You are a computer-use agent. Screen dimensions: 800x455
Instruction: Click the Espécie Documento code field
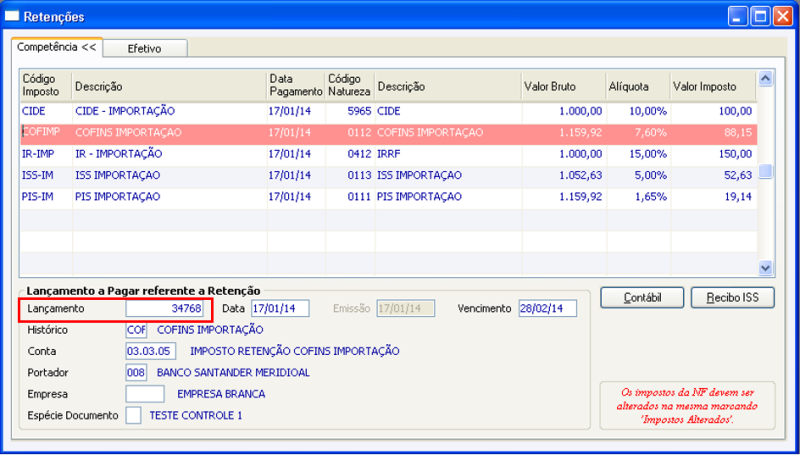point(134,415)
